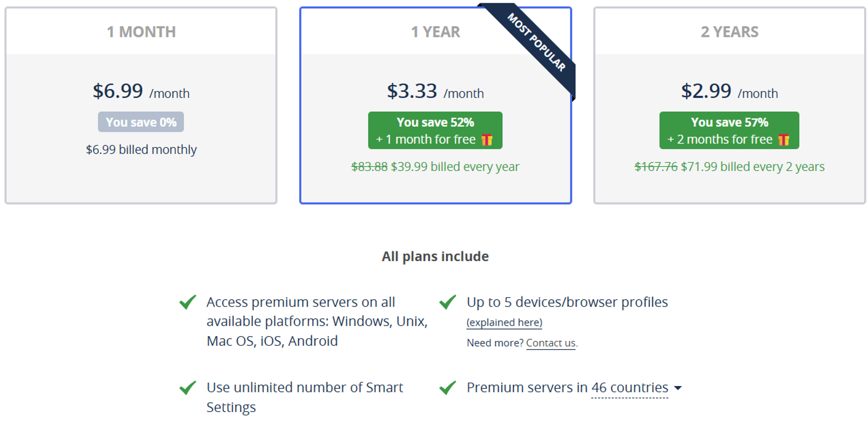Click the checkmark next to premium servers feature
868x424 pixels.
187,302
